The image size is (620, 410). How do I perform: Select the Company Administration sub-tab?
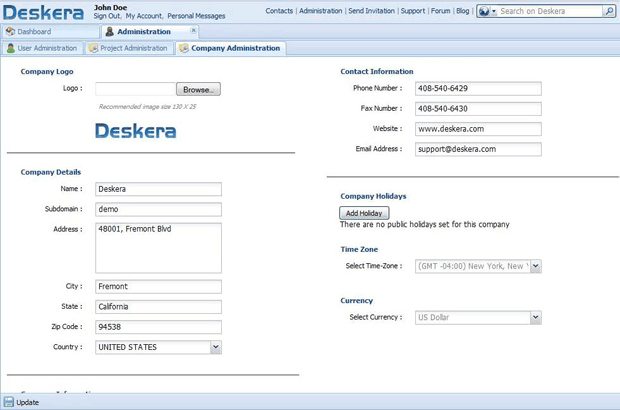click(x=231, y=48)
